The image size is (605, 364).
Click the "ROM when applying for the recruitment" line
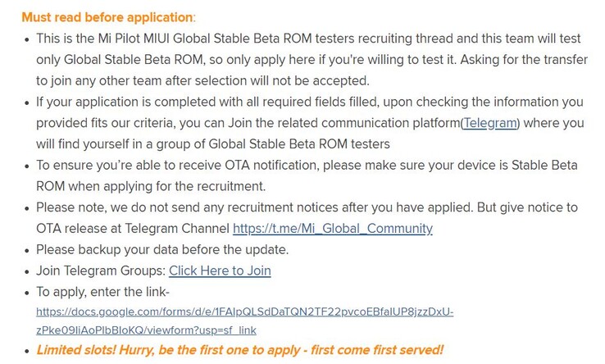click(151, 186)
